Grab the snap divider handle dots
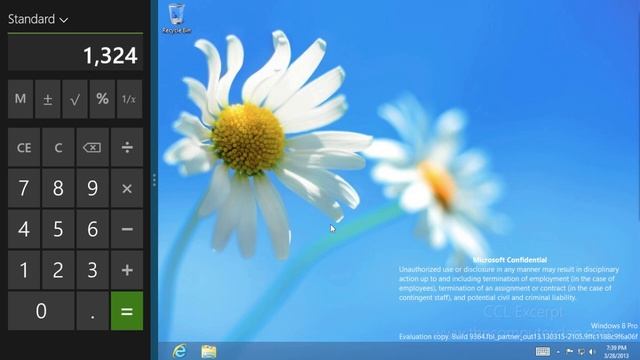This screenshot has height=360, width=640. [154, 180]
